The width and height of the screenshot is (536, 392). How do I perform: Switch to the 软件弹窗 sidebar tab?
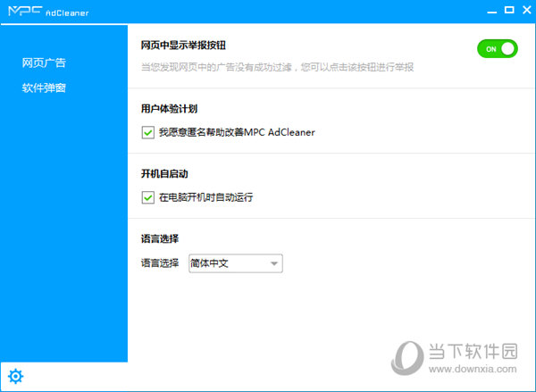(x=45, y=88)
